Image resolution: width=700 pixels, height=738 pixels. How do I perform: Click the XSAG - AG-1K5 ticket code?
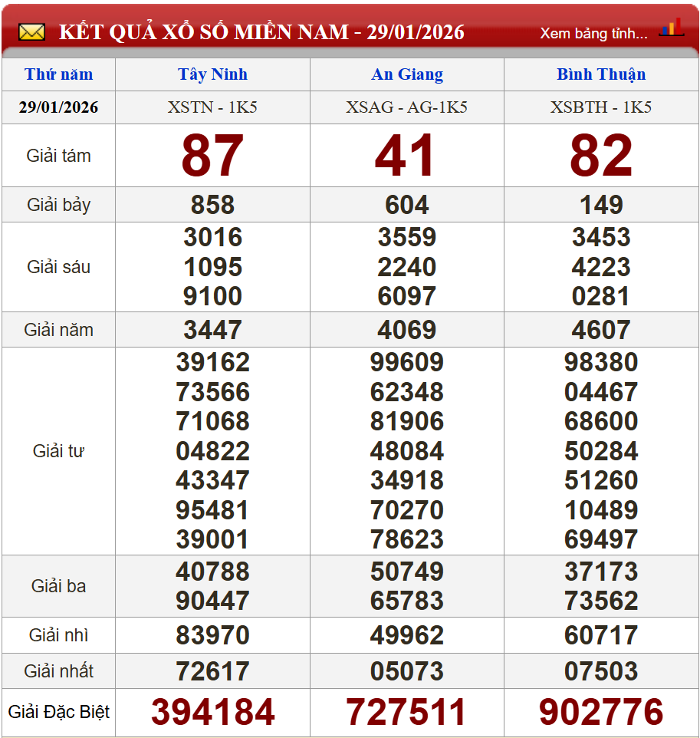click(x=407, y=107)
